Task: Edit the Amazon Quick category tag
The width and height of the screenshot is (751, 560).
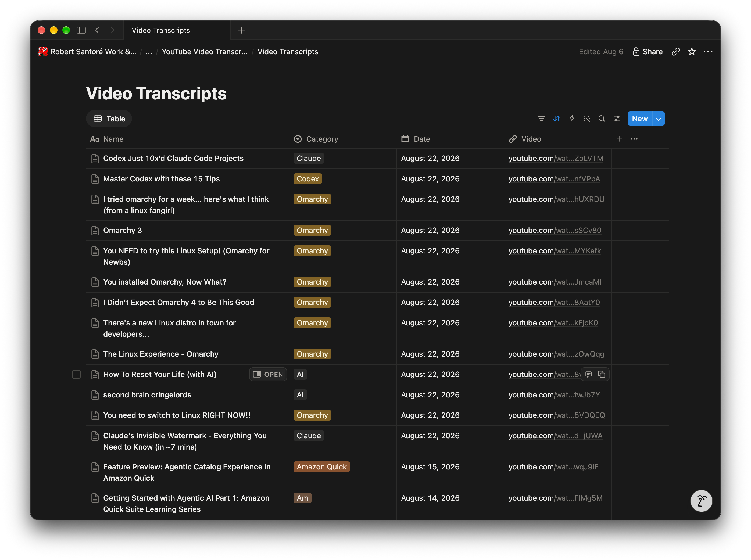Action: pos(321,467)
